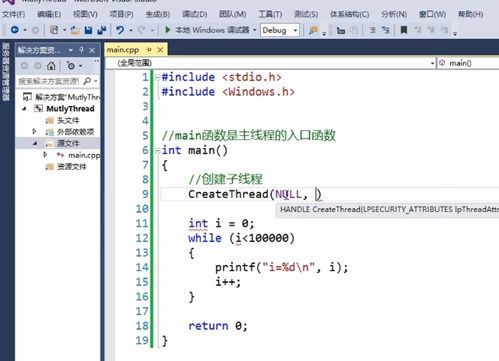Screen dimensions: 499x361
Task: Open the Tools (工具) menu
Action: click(x=270, y=14)
